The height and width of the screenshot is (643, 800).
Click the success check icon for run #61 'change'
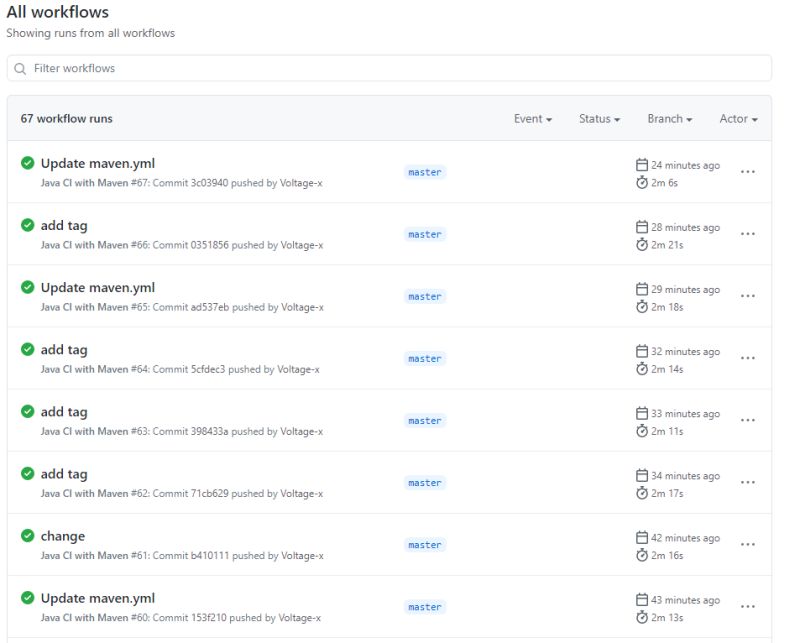coord(27,534)
